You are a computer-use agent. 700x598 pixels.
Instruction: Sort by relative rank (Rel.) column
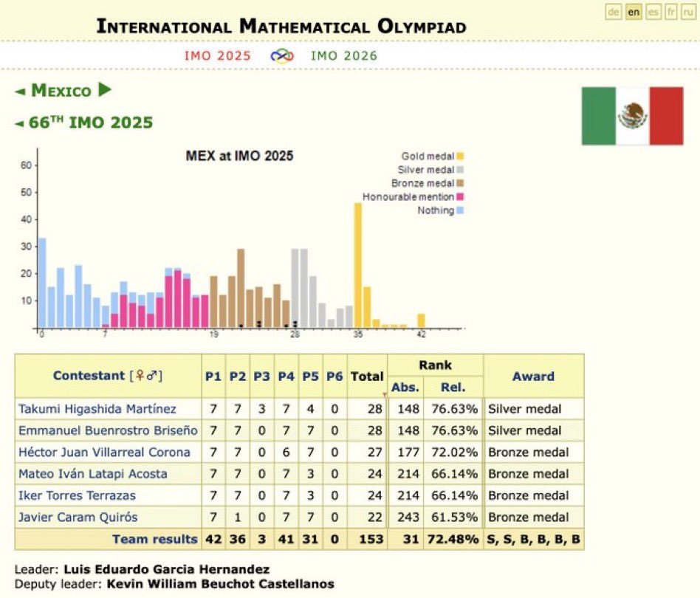[453, 388]
